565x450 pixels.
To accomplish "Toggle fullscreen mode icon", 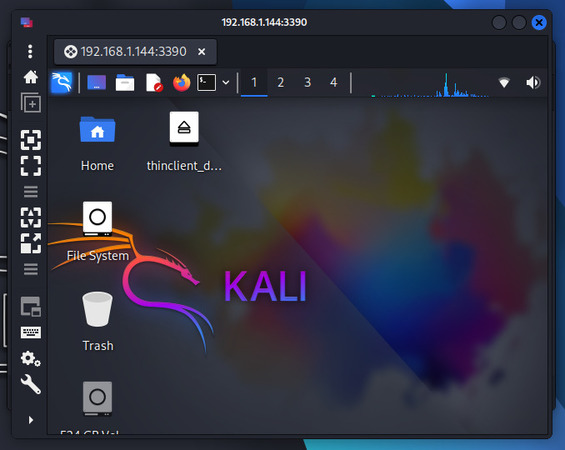I will point(31,166).
